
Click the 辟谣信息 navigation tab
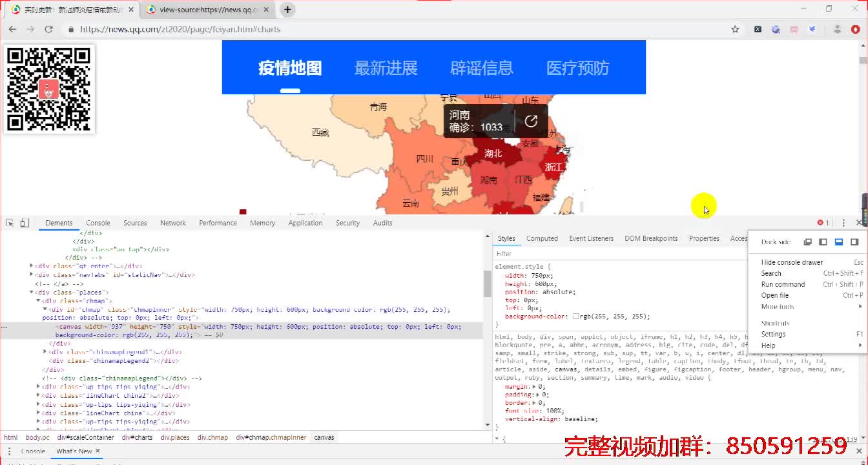point(482,68)
